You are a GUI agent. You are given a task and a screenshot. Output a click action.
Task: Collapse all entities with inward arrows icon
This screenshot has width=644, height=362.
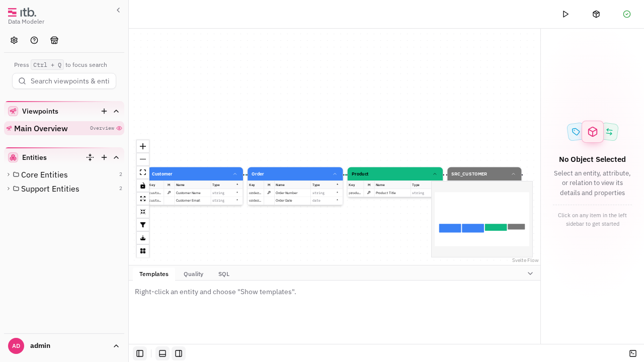pyautogui.click(x=143, y=212)
